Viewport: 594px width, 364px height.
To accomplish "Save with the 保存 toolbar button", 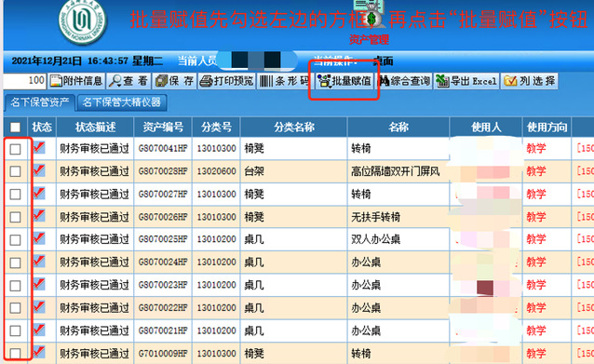I will tap(175, 81).
